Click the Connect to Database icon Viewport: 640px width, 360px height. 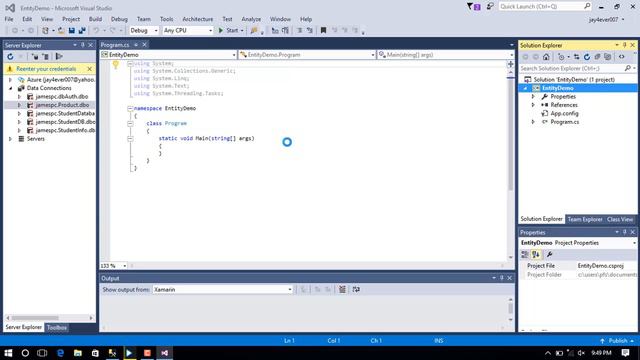pos(35,57)
